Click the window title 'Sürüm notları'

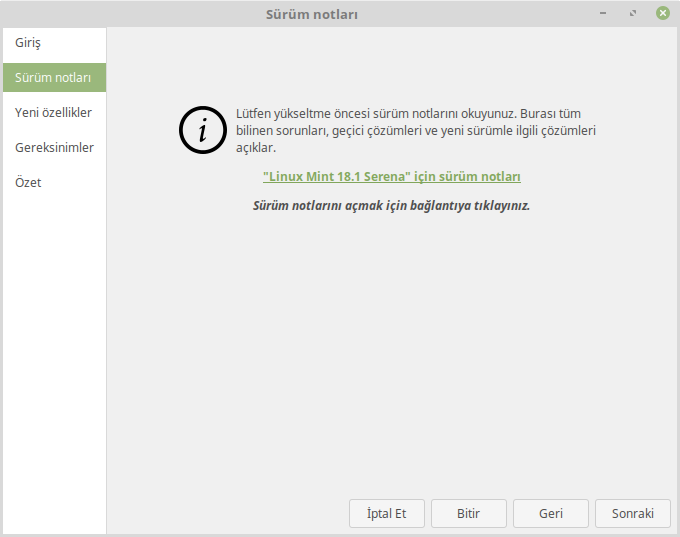pyautogui.click(x=312, y=14)
